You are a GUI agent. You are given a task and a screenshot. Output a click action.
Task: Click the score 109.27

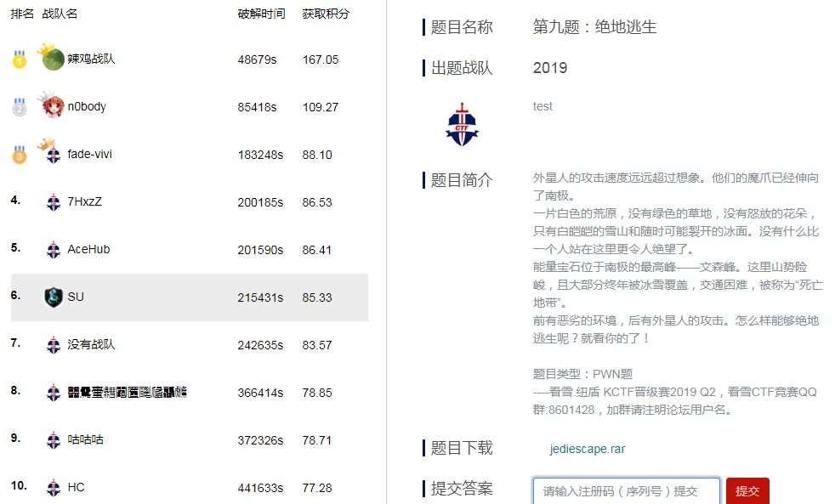321,107
